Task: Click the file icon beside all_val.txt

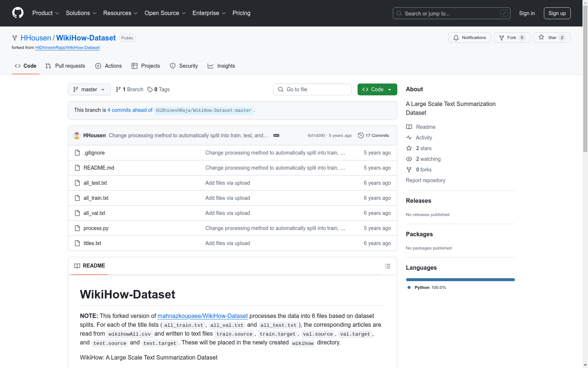Action: click(x=77, y=213)
